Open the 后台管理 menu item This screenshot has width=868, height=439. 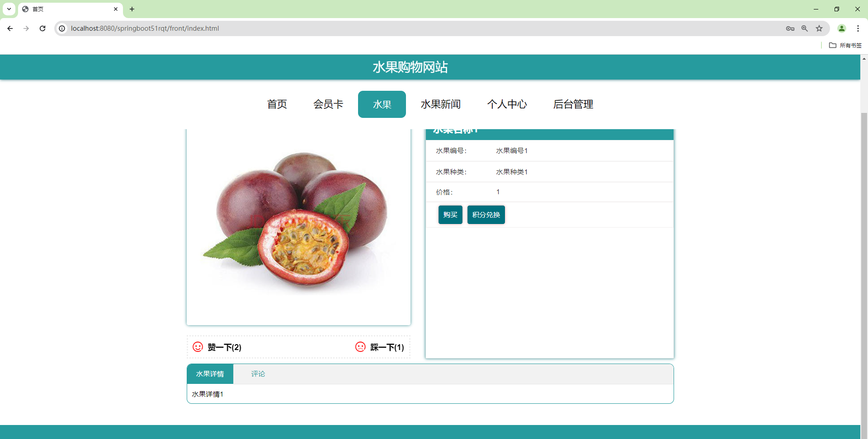click(x=573, y=104)
